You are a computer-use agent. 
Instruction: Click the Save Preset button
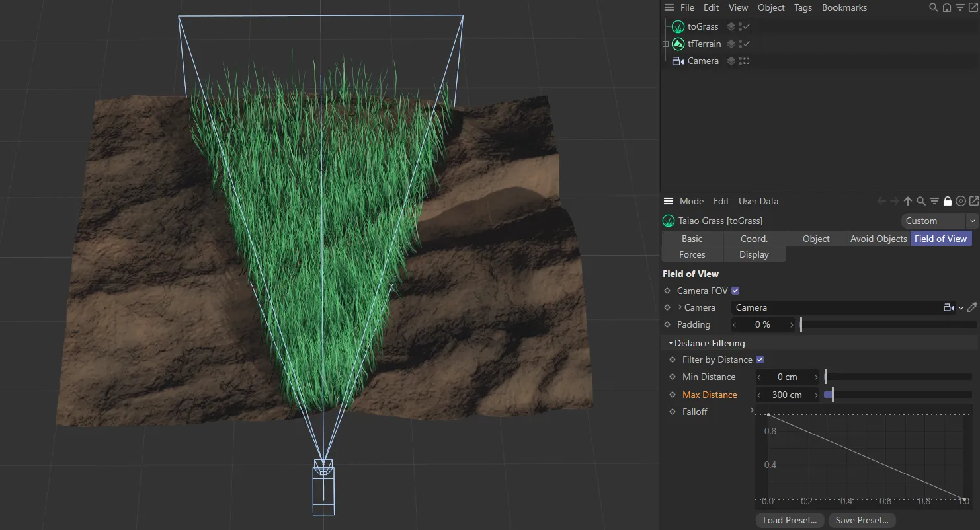(862, 520)
